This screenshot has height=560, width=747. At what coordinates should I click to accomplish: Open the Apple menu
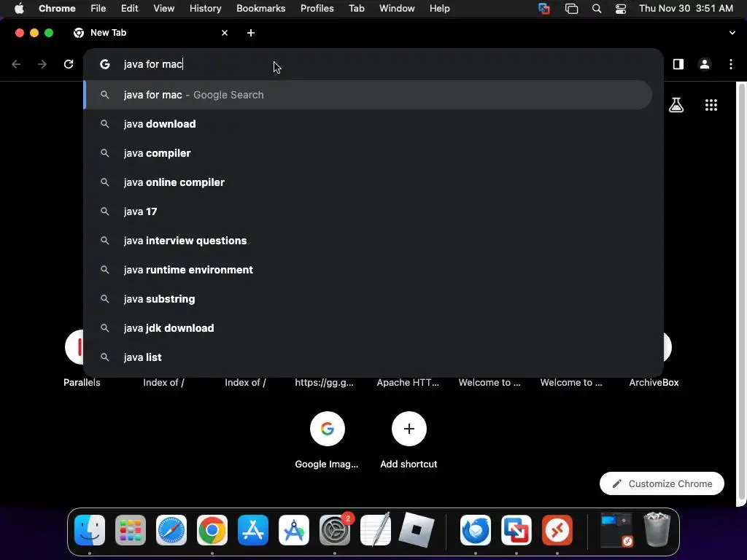point(19,9)
